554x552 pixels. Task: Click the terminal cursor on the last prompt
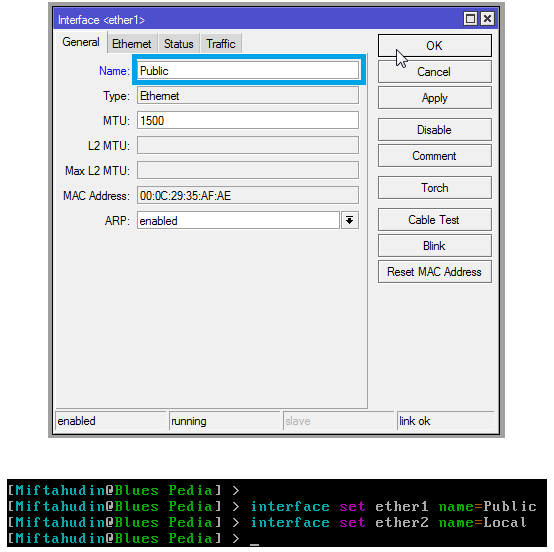pyautogui.click(x=254, y=544)
